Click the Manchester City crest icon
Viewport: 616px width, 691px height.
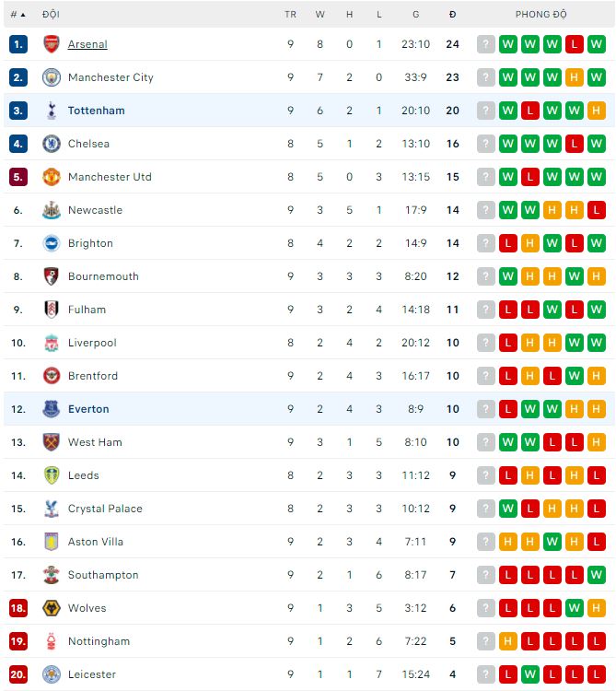point(52,77)
